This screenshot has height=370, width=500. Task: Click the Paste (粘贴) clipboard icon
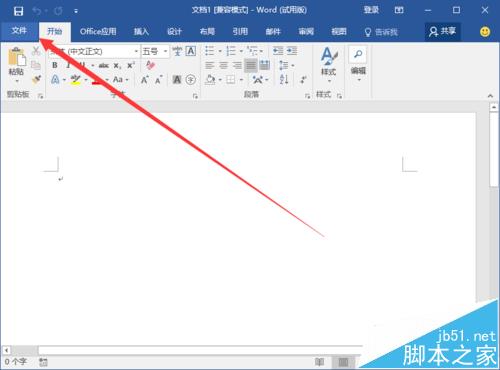click(16, 57)
